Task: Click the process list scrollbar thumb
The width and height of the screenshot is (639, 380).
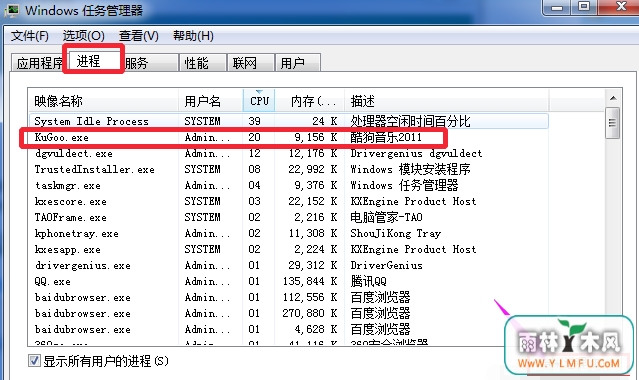Action: pyautogui.click(x=613, y=123)
